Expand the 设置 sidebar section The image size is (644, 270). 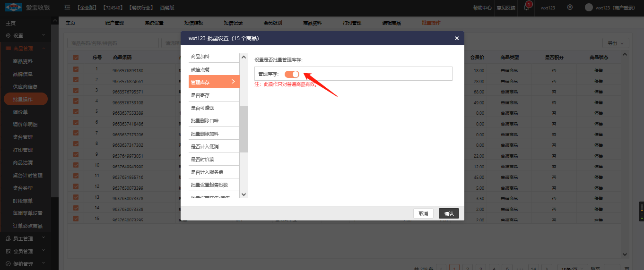(x=44, y=35)
